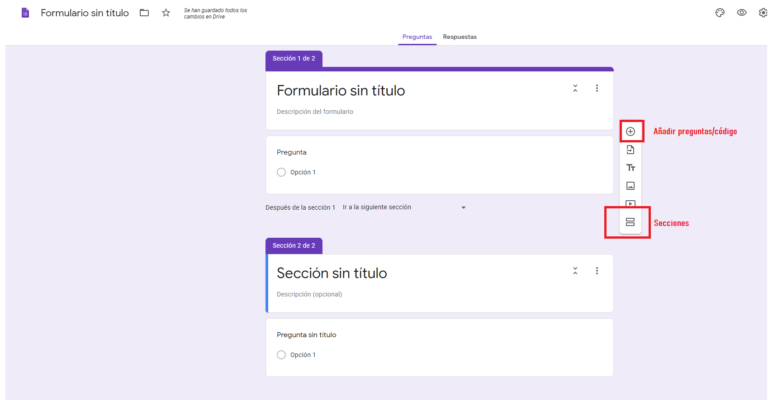Image resolution: width=768 pixels, height=400 pixels.
Task: Edit 'Descripción del formulario' field
Action: (315, 112)
